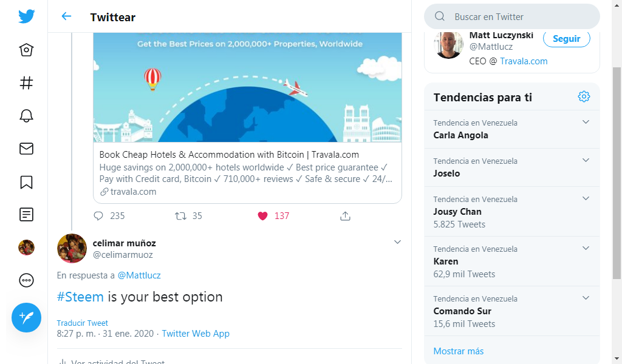The image size is (622, 364).
Task: Open Lists icon in the sidebar
Action: 26,214
